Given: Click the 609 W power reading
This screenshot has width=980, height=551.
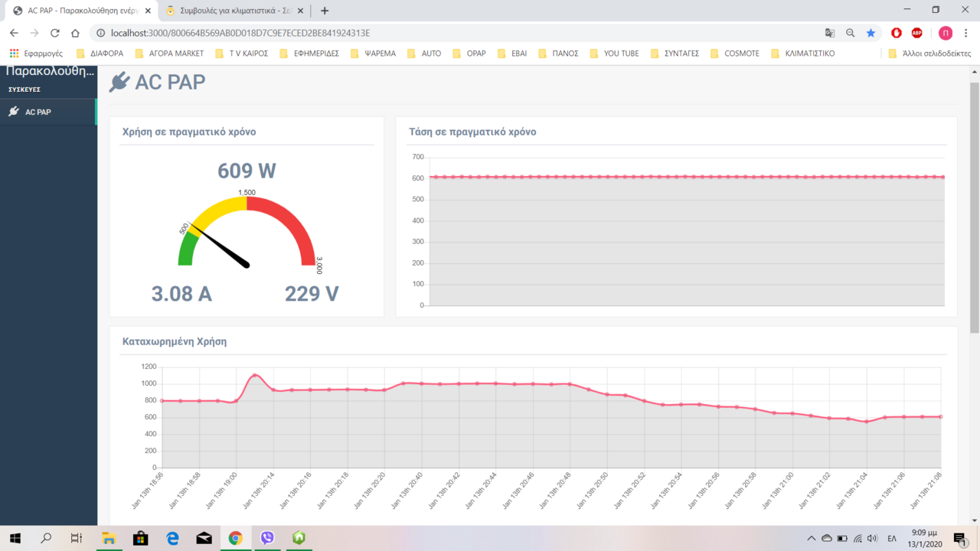Looking at the screenshot, I should click(x=247, y=171).
